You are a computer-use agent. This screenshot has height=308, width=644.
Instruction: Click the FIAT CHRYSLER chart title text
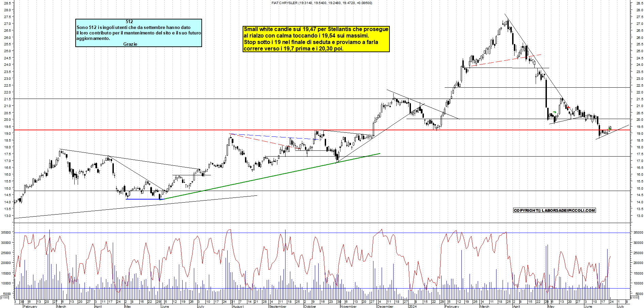(322, 3)
